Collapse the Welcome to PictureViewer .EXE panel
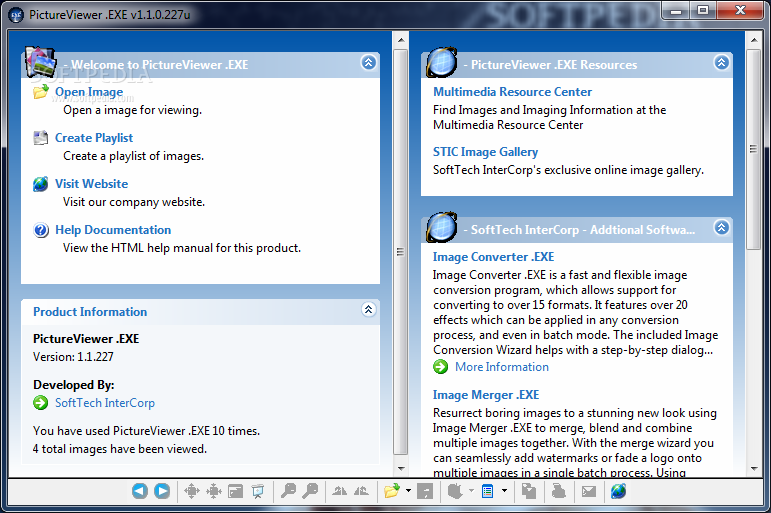 tap(369, 62)
